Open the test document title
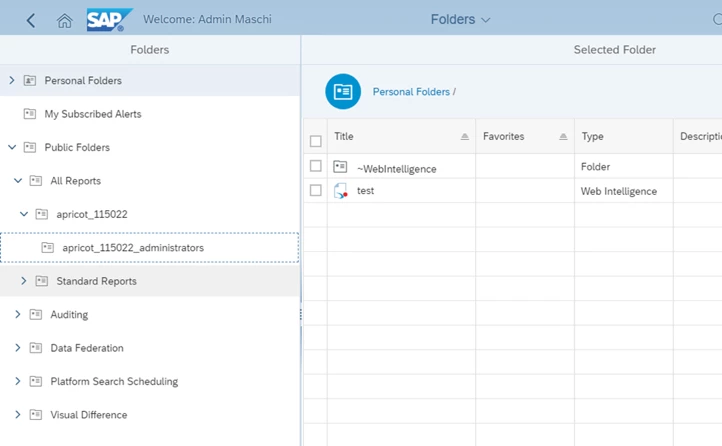Screen dimensions: 722x446 [365, 191]
